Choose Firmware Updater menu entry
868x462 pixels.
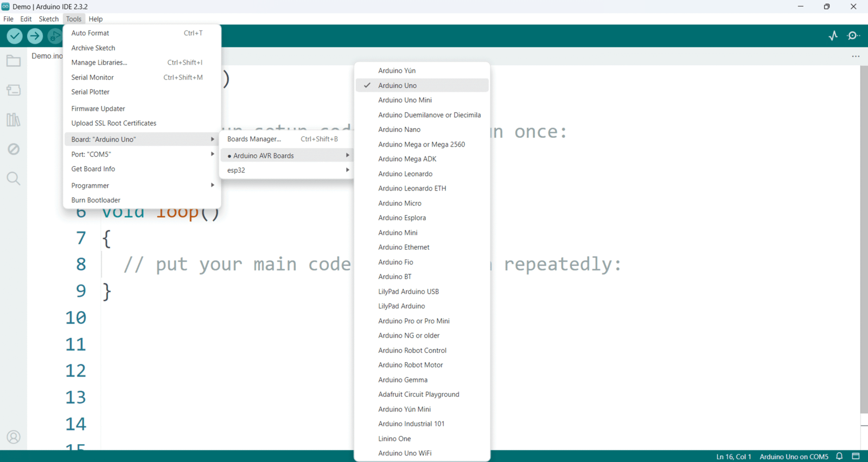pos(142,109)
